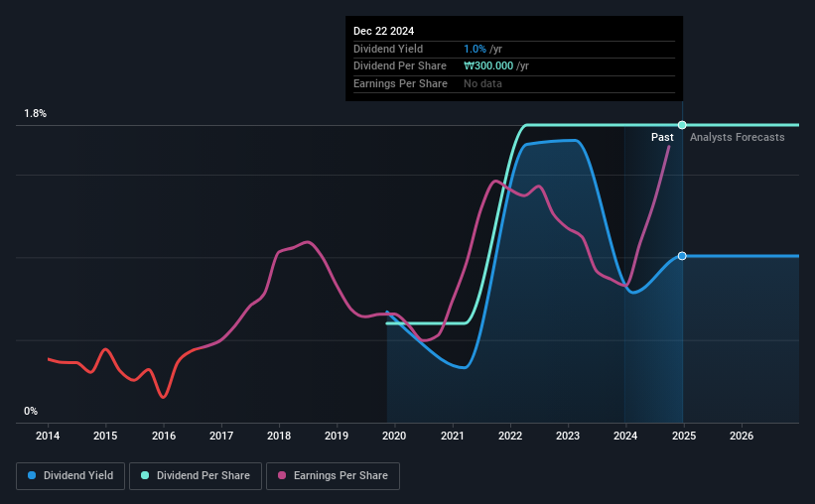Click tooltip Dividend Per Share row label
Image resolution: width=815 pixels, height=504 pixels.
click(400, 66)
